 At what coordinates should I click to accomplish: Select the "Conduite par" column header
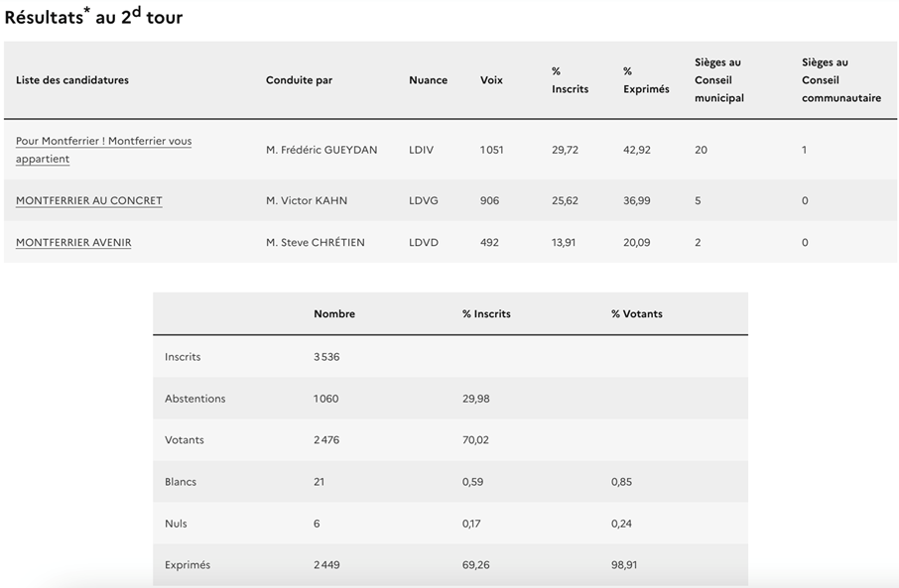[299, 80]
